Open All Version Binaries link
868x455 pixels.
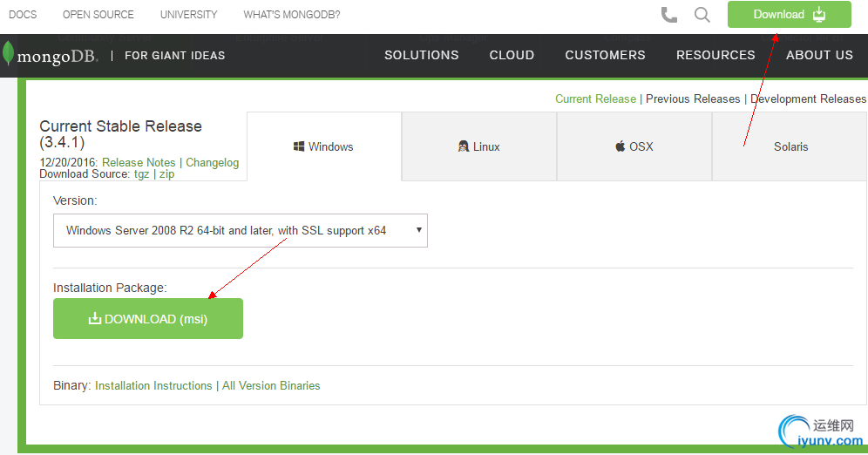[271, 385]
